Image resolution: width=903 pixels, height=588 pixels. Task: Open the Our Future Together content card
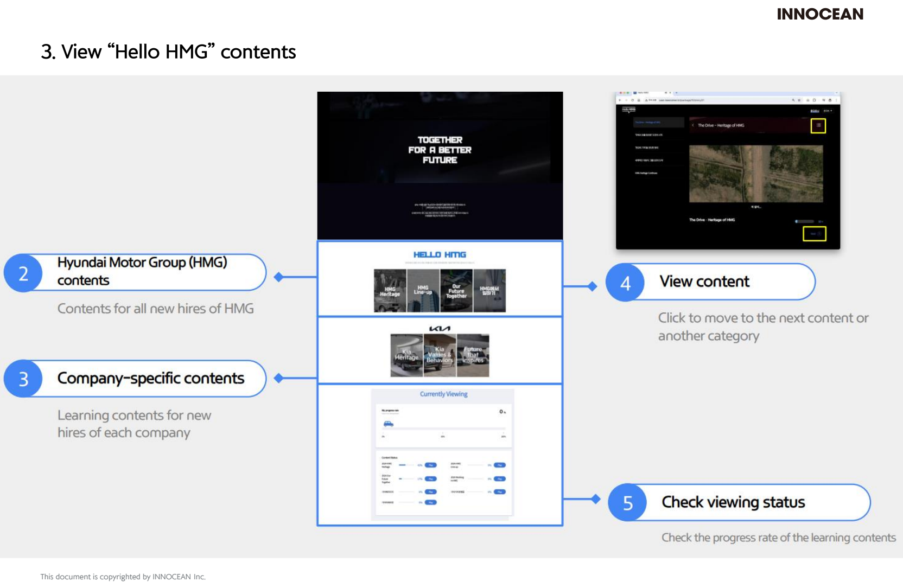pyautogui.click(x=456, y=291)
